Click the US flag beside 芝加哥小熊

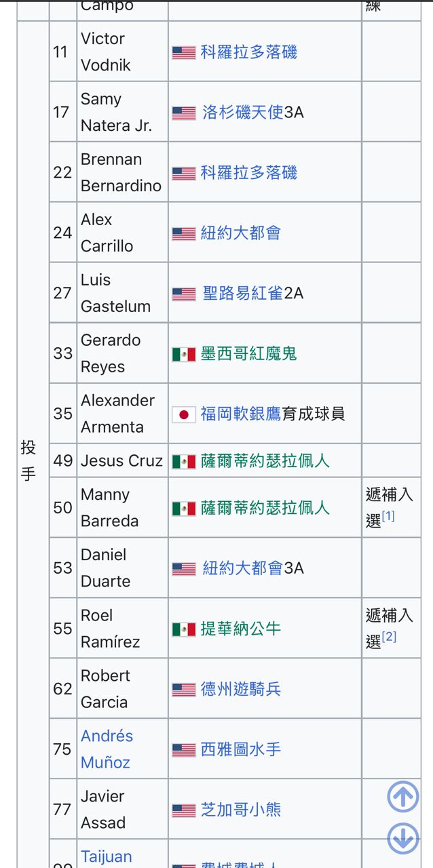point(183,810)
